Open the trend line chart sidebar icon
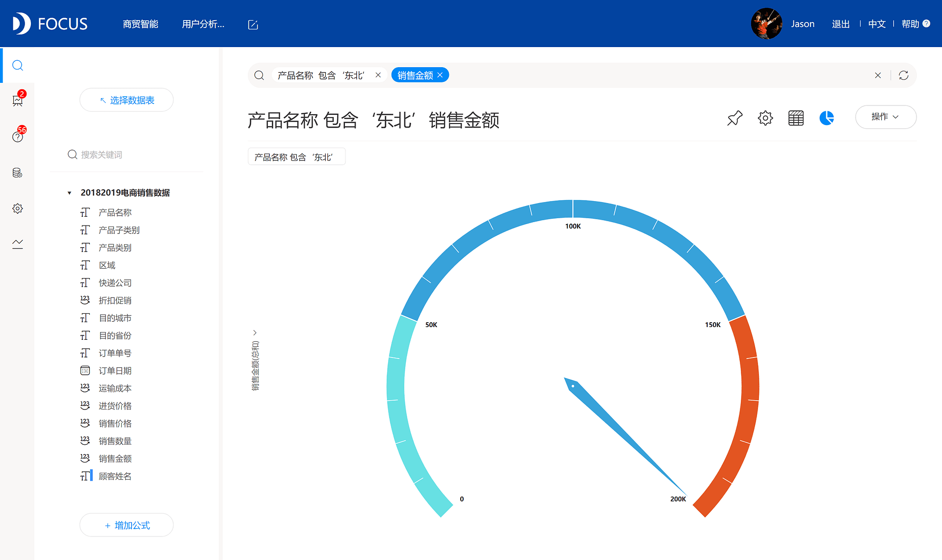Viewport: 942px width, 560px height. tap(18, 244)
